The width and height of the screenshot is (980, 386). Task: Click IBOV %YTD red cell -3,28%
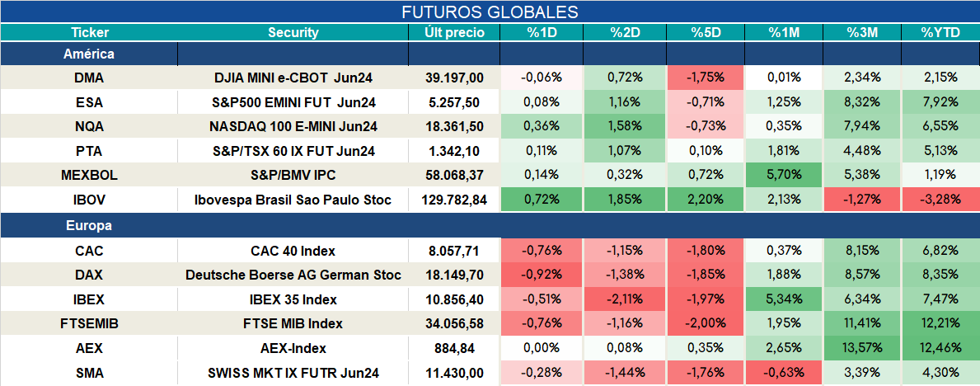(940, 200)
